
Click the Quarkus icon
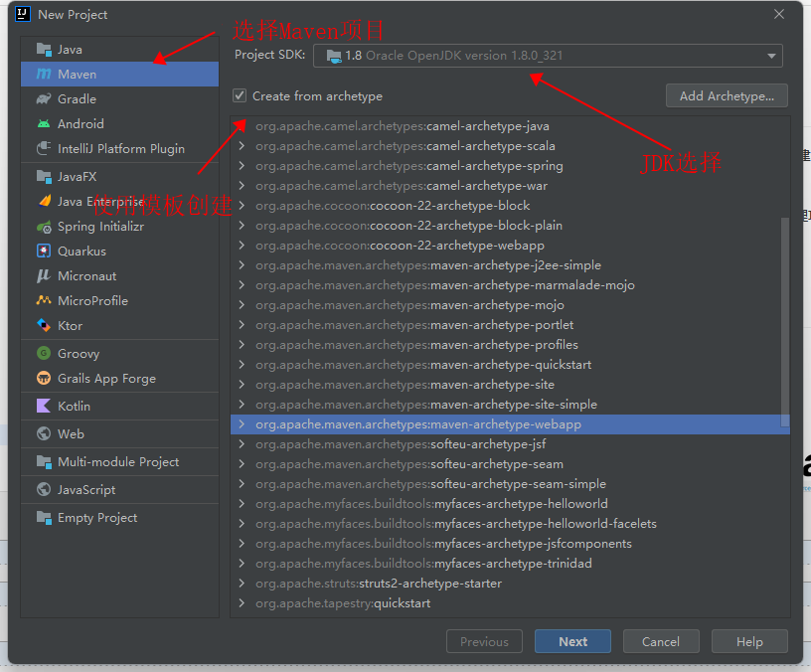point(44,252)
